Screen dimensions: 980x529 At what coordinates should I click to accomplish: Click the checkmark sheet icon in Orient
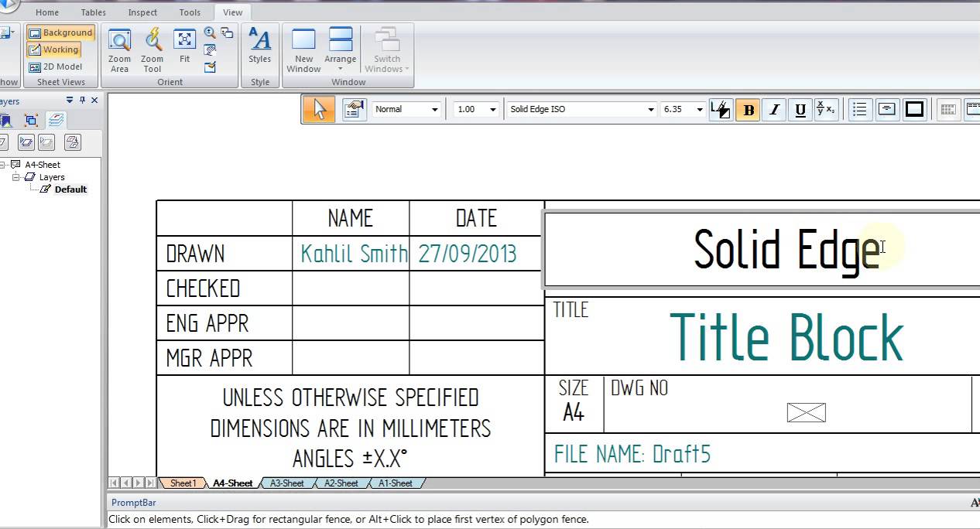[210, 67]
